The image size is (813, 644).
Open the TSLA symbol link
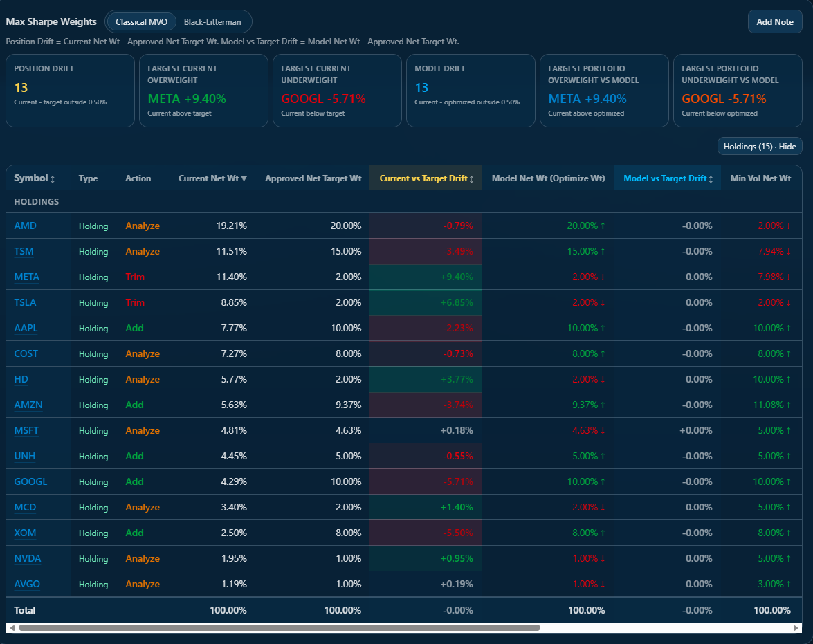(25, 302)
